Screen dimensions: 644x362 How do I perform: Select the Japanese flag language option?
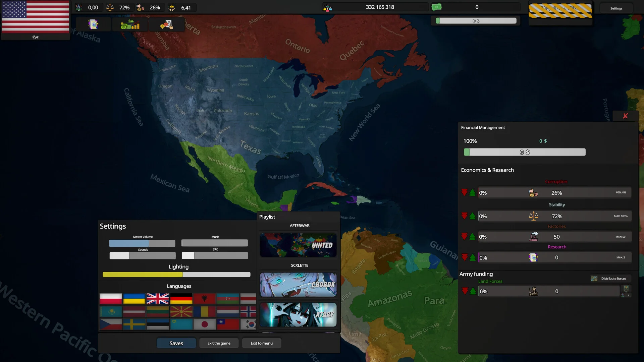tap(205, 324)
